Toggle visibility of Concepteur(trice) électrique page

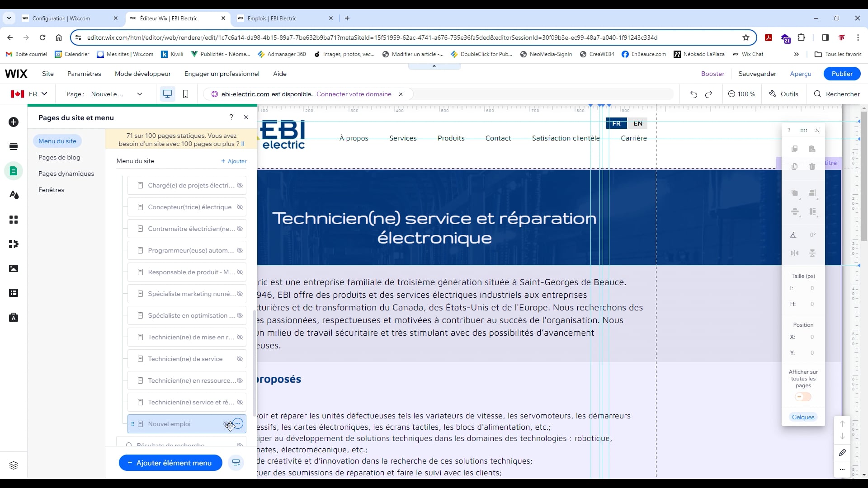[x=240, y=207]
